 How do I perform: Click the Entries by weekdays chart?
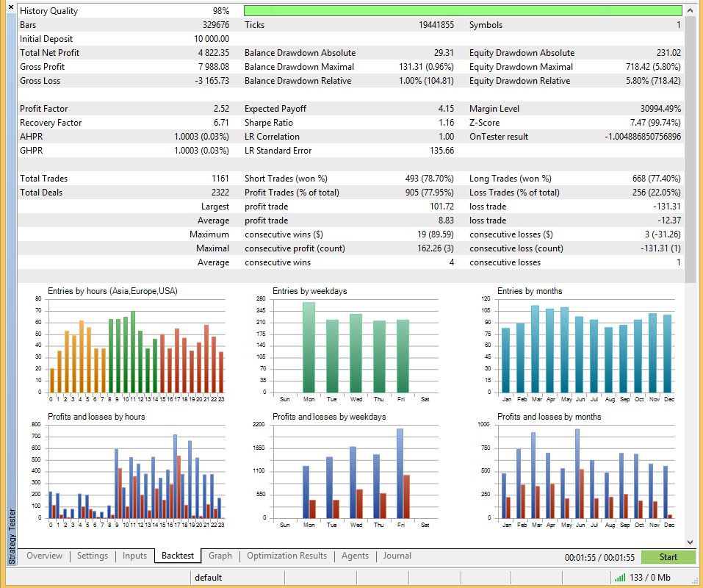(x=354, y=344)
